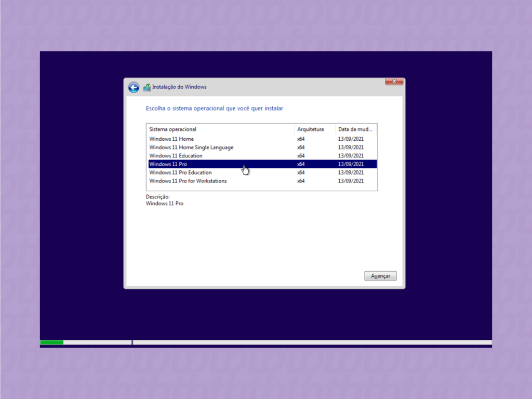The width and height of the screenshot is (532, 399).
Task: Click the Data da mud... column header
Action: coord(356,129)
